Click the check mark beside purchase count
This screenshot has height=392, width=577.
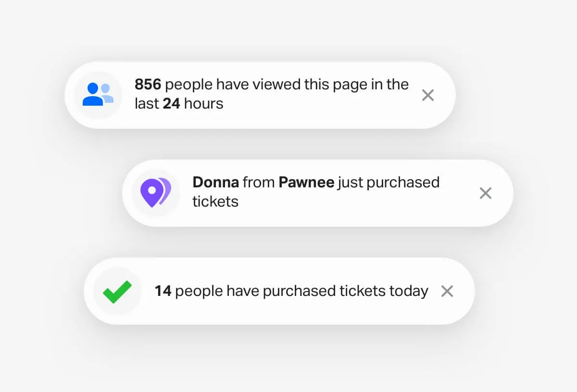click(117, 291)
